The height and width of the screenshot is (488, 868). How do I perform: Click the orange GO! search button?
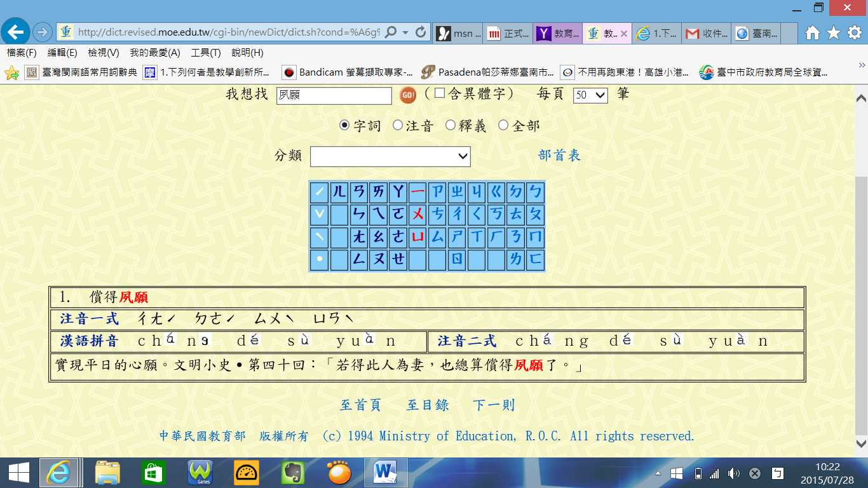tap(408, 95)
